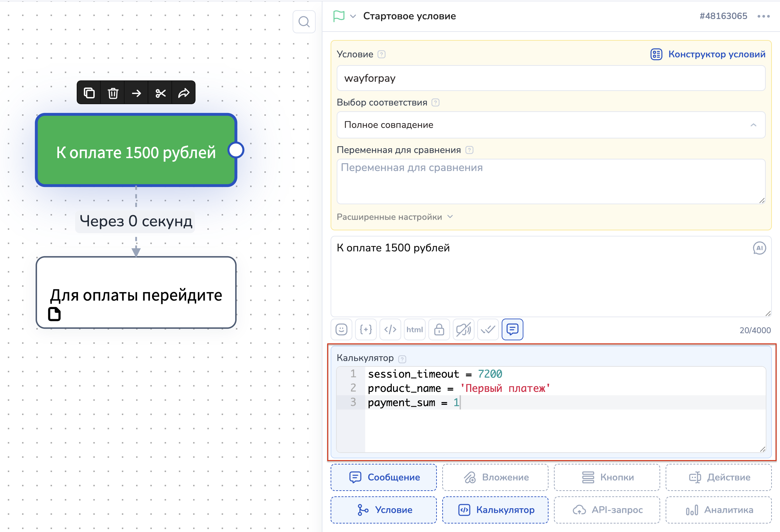Toggle the lock protection icon
Screen dimensions: 780x532
(439, 329)
